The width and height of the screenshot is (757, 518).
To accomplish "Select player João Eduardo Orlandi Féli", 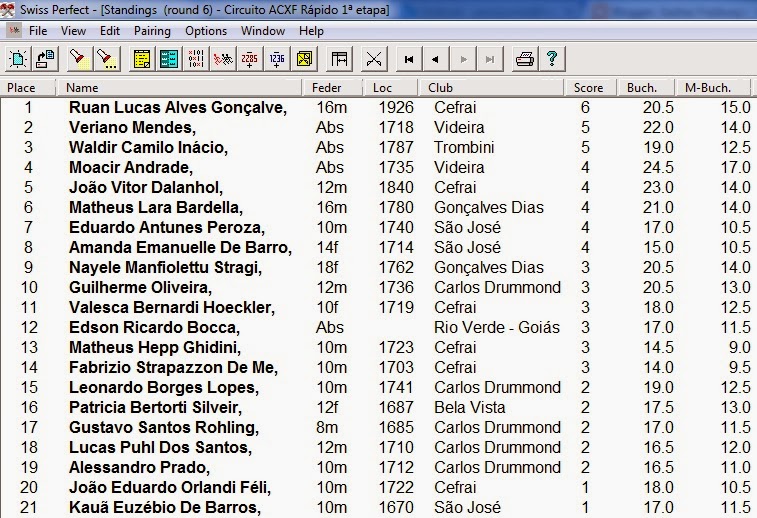I will click(170, 488).
